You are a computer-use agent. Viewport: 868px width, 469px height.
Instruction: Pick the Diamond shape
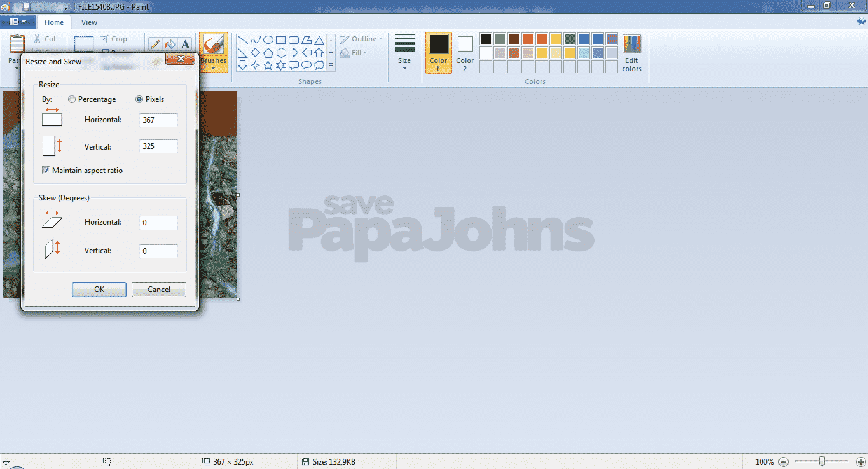255,52
